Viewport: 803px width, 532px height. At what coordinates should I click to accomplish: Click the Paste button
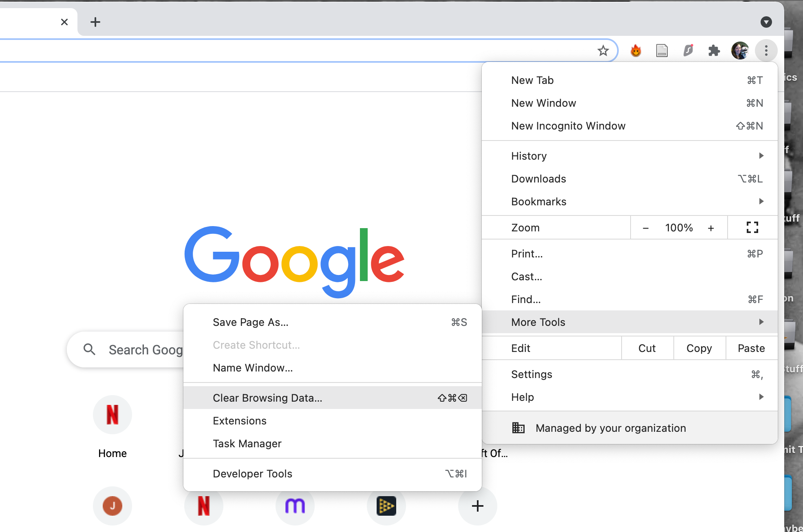tap(751, 348)
